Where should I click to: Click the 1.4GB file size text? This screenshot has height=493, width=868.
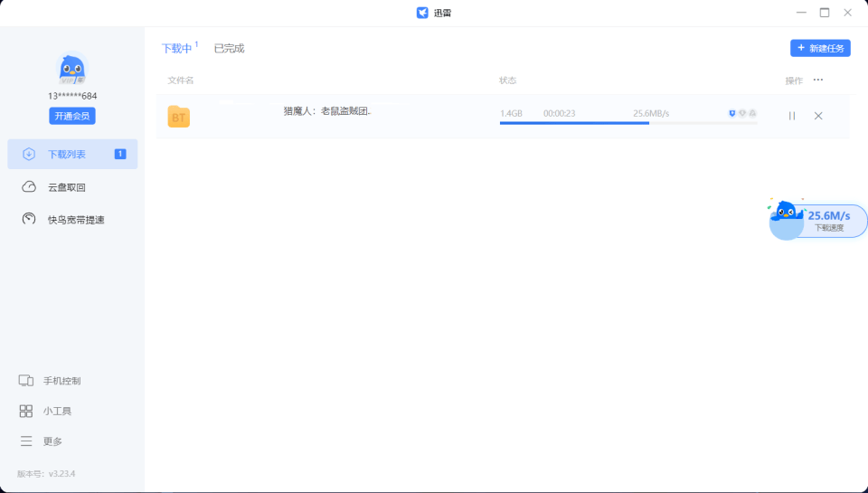(x=511, y=113)
